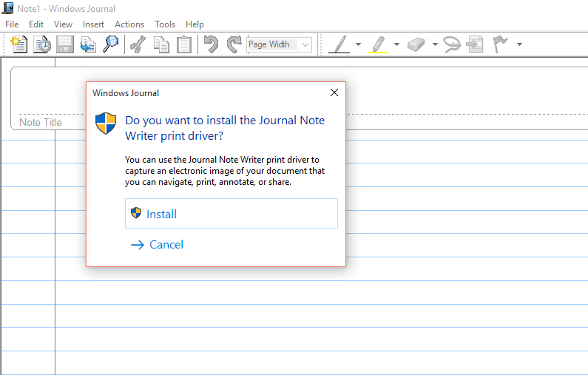Open the File menu

(12, 24)
